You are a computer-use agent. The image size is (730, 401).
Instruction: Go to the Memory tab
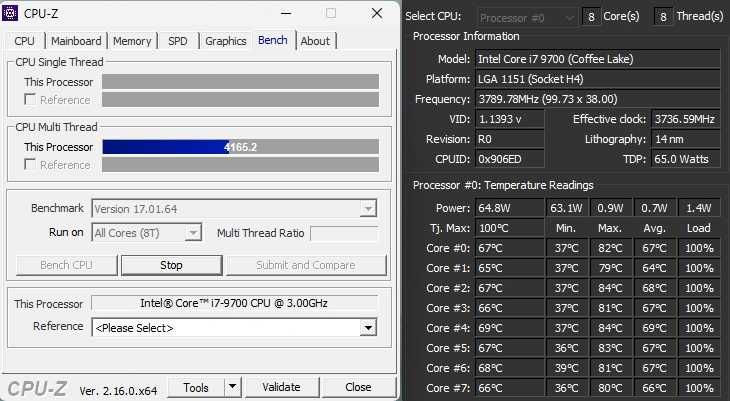132,41
